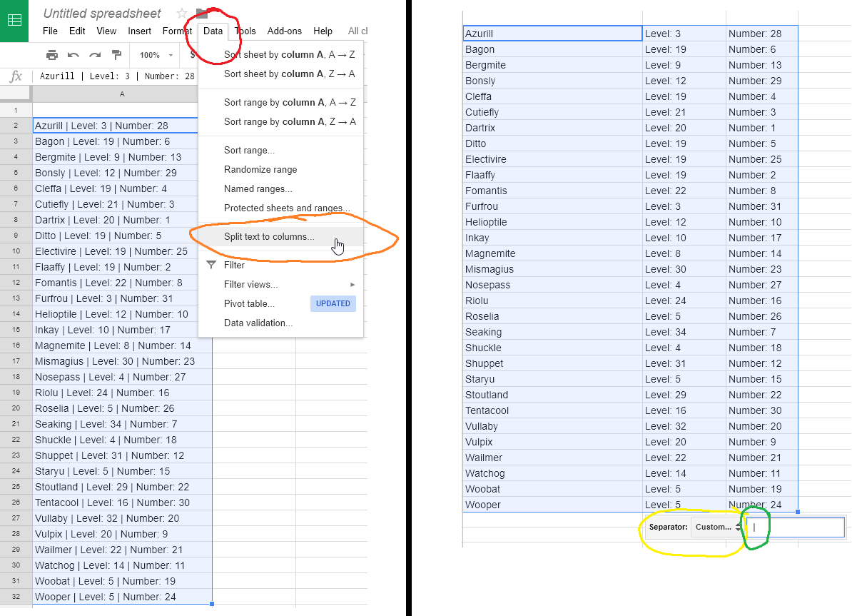Open the 100% zoom dropdown
Image resolution: width=852 pixels, height=616 pixels.
point(156,55)
